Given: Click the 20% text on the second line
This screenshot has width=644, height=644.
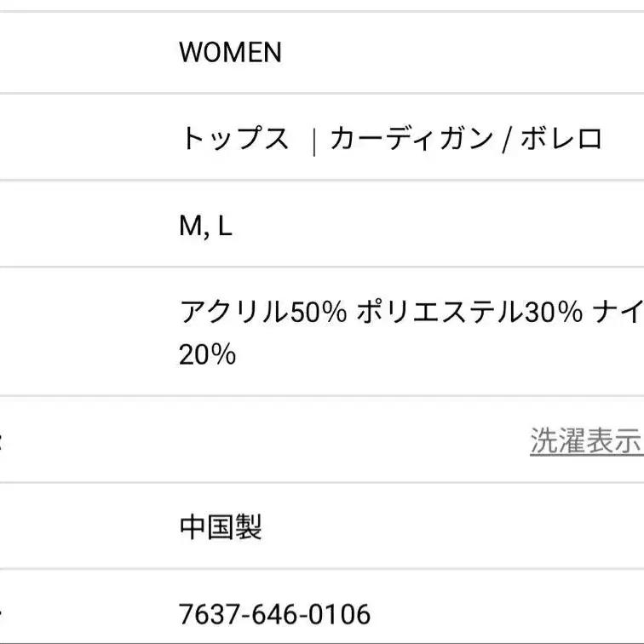Looking at the screenshot, I should tap(207, 354).
